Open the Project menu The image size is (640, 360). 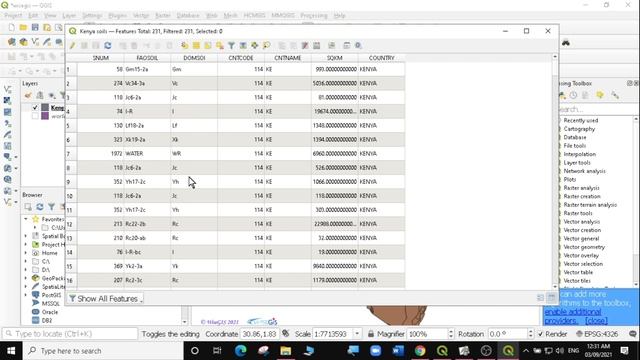click(x=13, y=16)
